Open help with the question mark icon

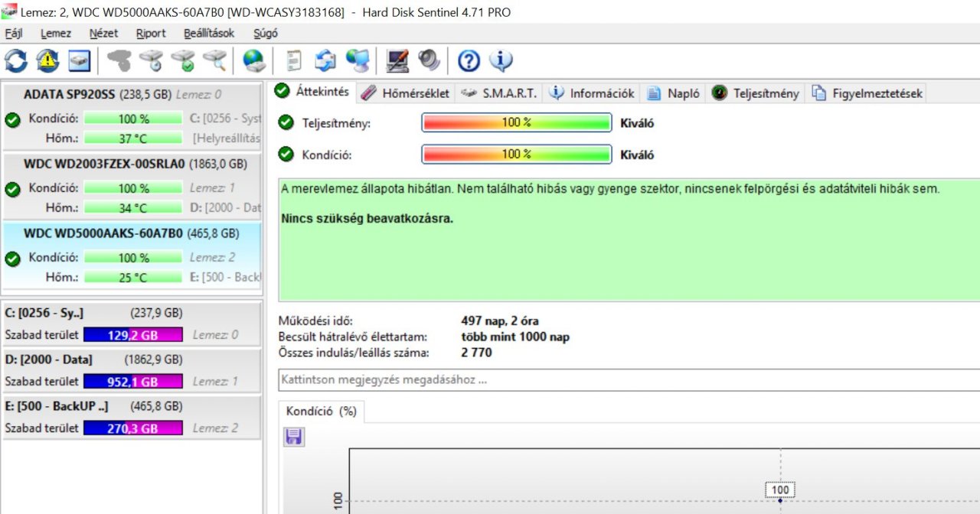(468, 60)
